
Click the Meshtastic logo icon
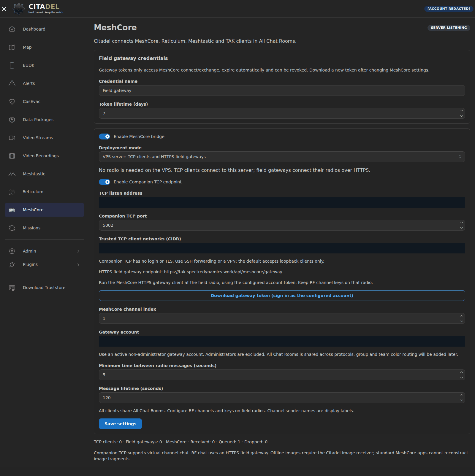coord(12,174)
